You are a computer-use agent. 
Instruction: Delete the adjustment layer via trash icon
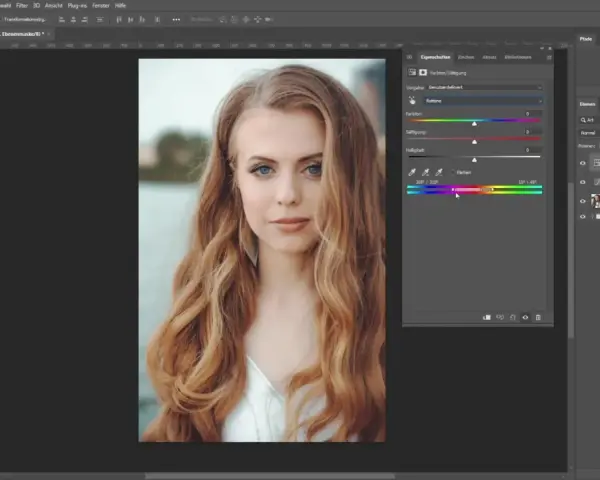click(538, 317)
